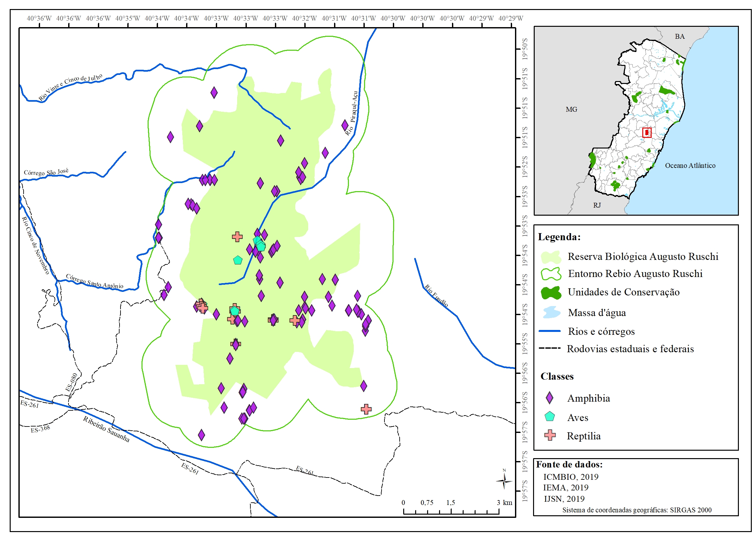
Task: Click the ES-080 road label
Action: point(71,382)
